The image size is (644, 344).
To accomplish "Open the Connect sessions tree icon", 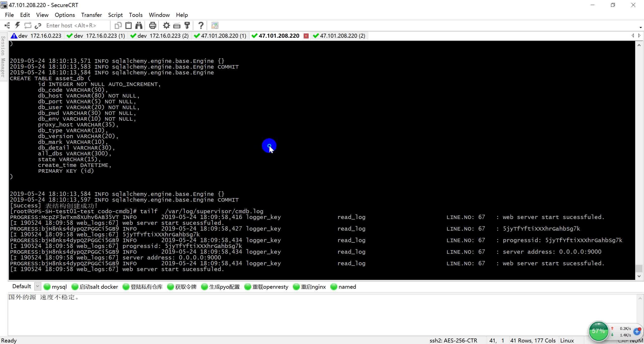I will pyautogui.click(x=7, y=25).
